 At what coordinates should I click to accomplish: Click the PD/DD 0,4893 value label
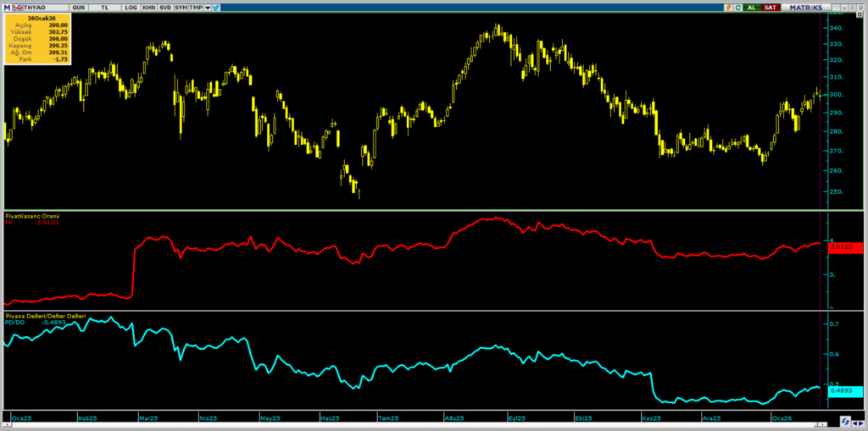[36, 322]
